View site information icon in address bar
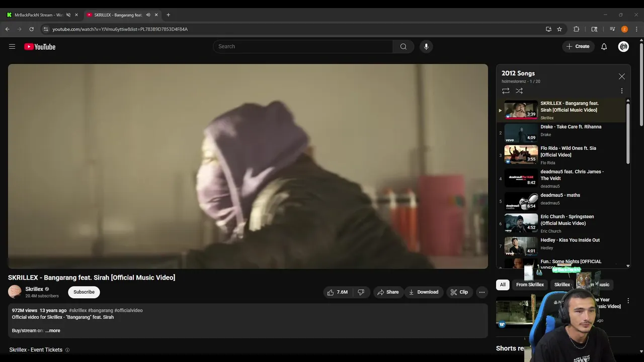Screen dimensions: 644x362 click(x=46, y=29)
